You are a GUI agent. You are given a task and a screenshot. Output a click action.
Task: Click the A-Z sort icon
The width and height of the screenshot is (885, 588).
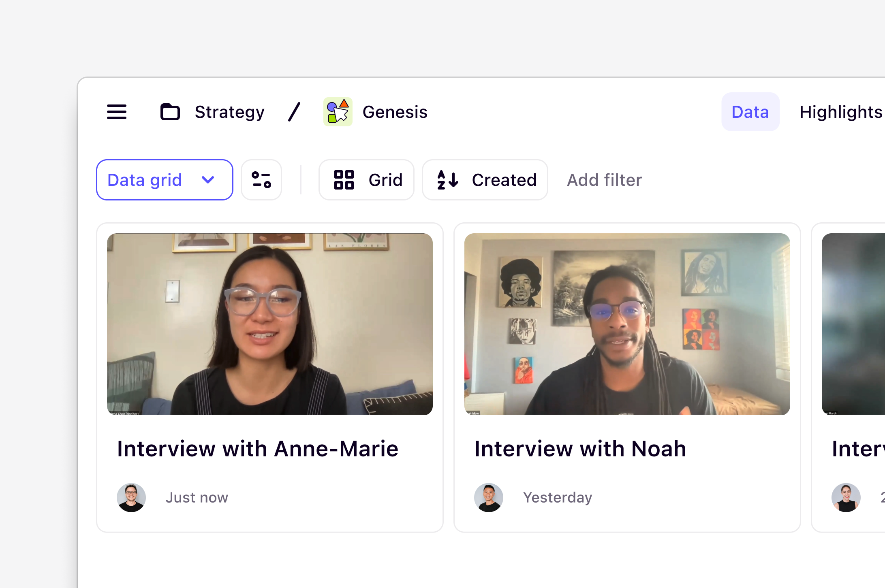[x=448, y=180]
